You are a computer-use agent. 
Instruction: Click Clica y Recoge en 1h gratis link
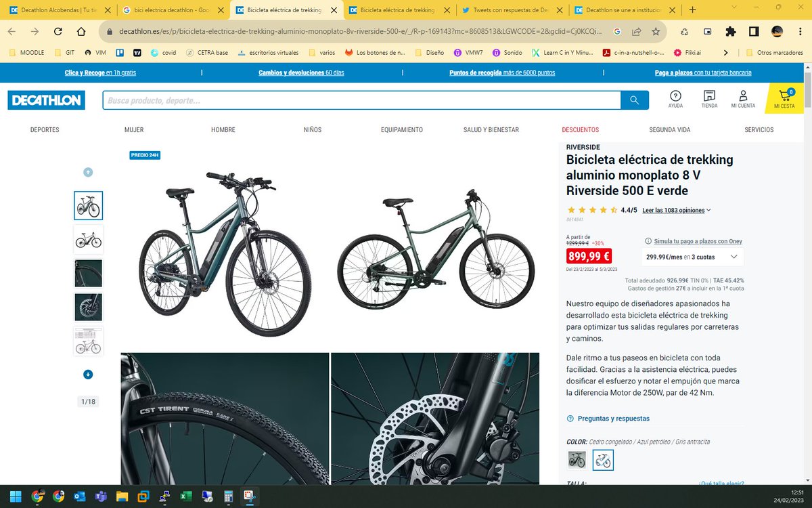pos(100,73)
